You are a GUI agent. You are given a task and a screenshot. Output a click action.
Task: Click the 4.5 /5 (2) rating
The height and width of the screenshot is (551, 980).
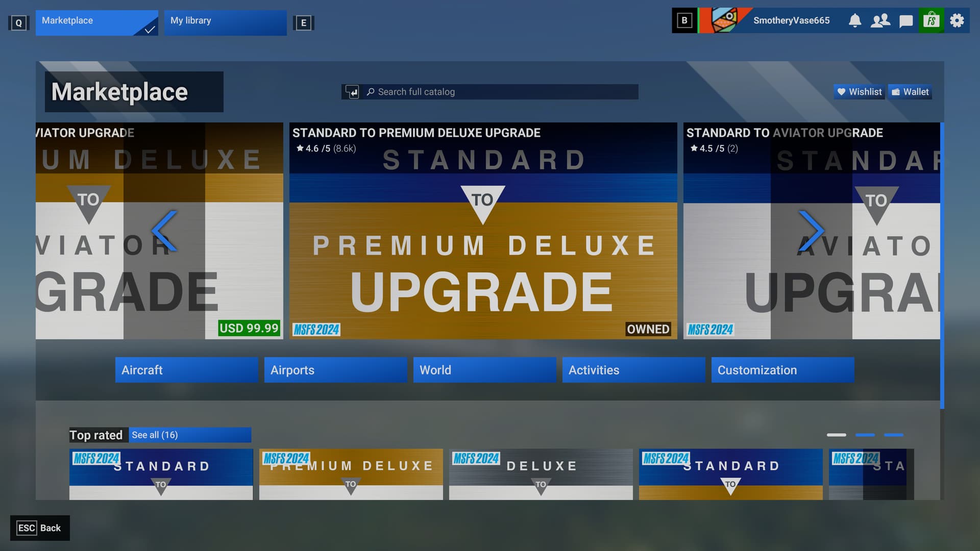tap(714, 148)
